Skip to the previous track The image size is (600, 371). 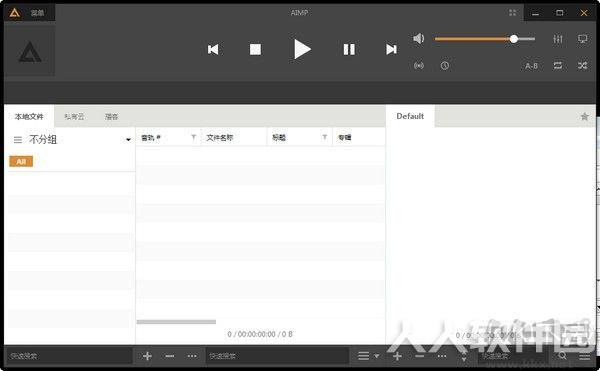(213, 49)
